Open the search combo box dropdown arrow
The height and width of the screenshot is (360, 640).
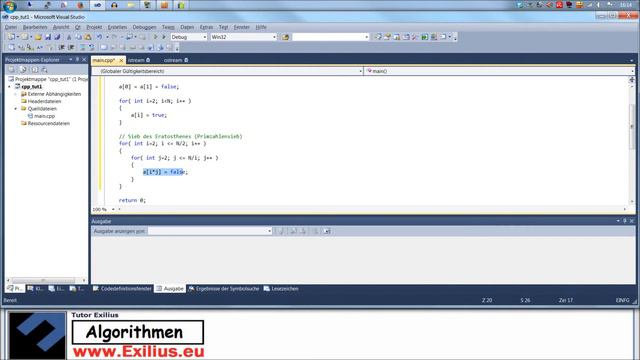pos(367,37)
